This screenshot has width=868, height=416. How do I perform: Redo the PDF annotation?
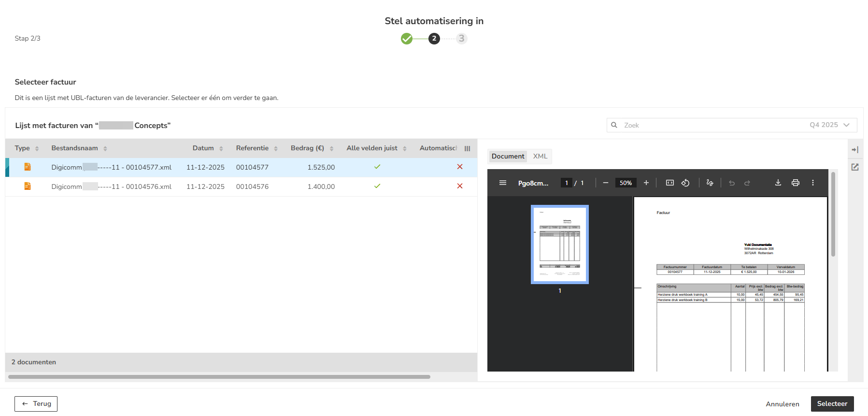[747, 183]
